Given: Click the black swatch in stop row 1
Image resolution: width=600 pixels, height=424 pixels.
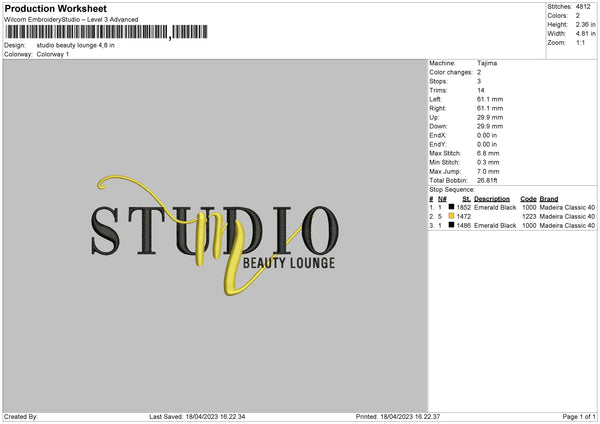Looking at the screenshot, I should [451, 207].
